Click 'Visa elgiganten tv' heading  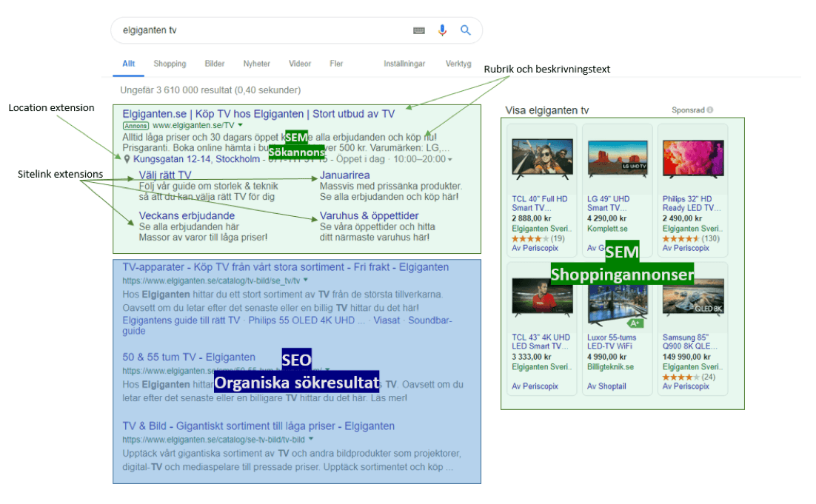[547, 110]
